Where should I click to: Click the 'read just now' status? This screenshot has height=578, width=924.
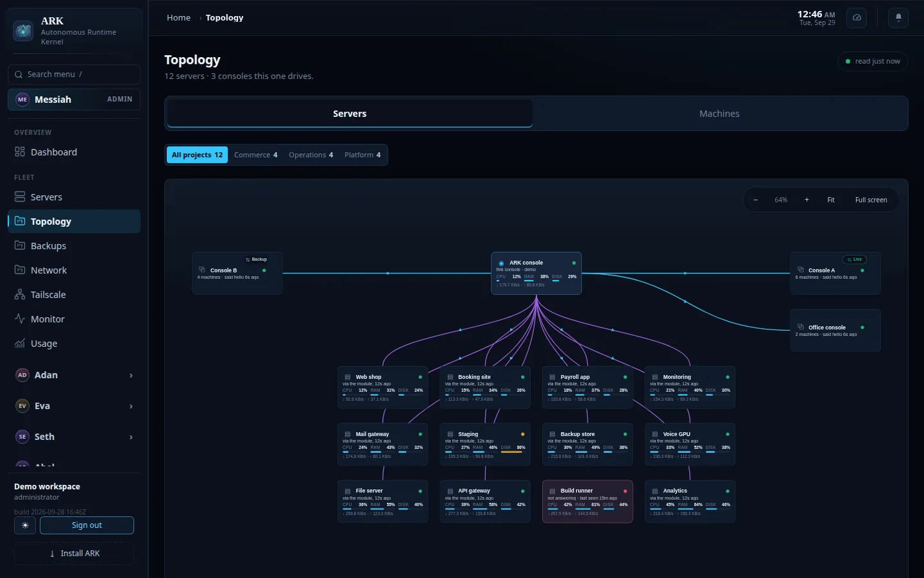[873, 62]
